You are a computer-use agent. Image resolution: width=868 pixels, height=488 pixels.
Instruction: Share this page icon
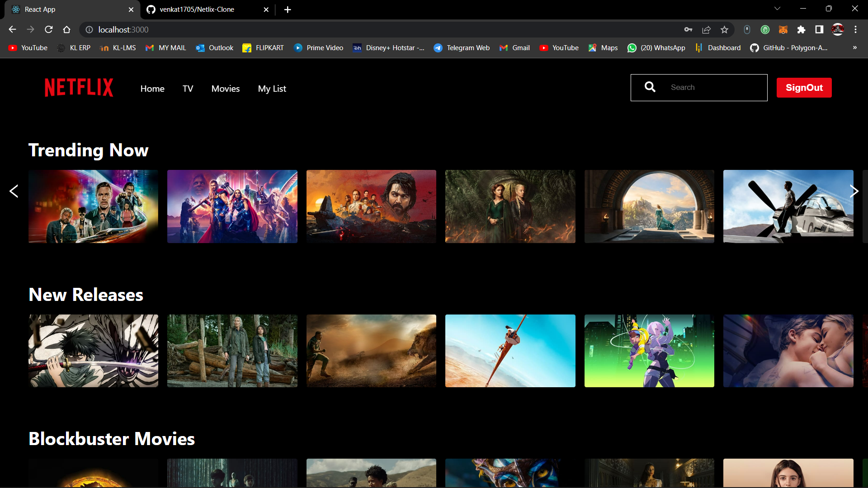(x=706, y=29)
